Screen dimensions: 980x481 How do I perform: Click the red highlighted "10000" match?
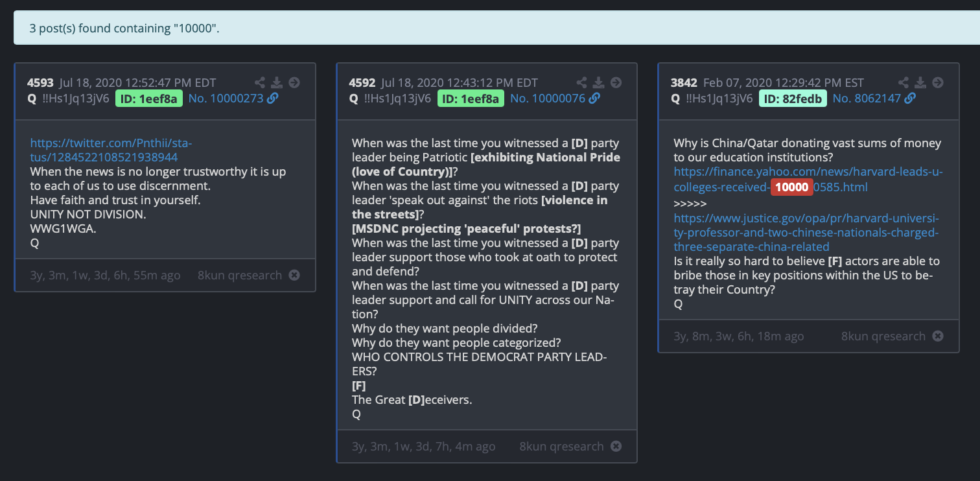tap(791, 187)
